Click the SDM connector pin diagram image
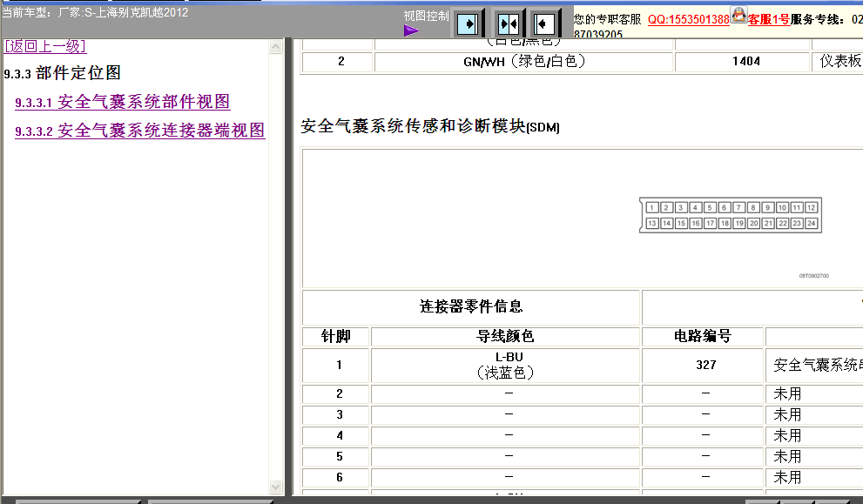Viewport: 863px width, 504px height. 730,216
